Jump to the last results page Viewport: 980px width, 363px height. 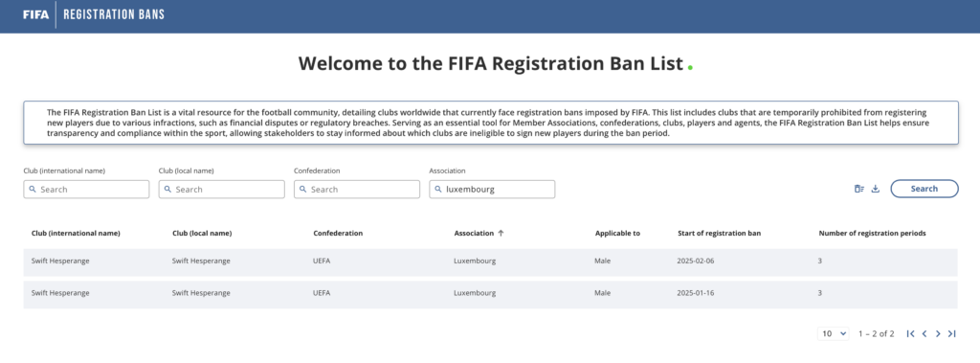tap(952, 333)
